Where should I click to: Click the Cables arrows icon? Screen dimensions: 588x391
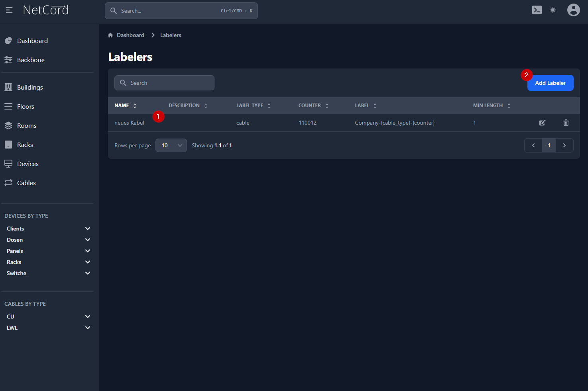pyautogui.click(x=8, y=183)
